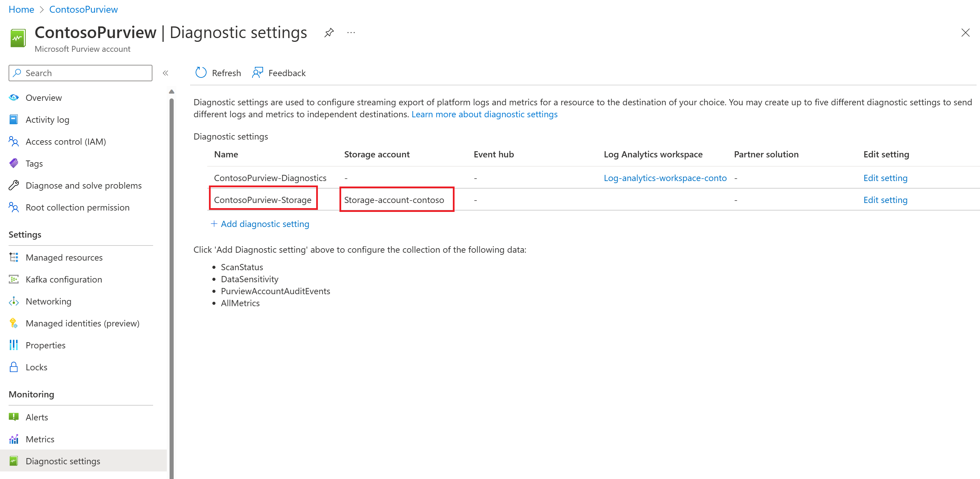
Task: Click Add diagnostic setting link
Action: click(264, 224)
